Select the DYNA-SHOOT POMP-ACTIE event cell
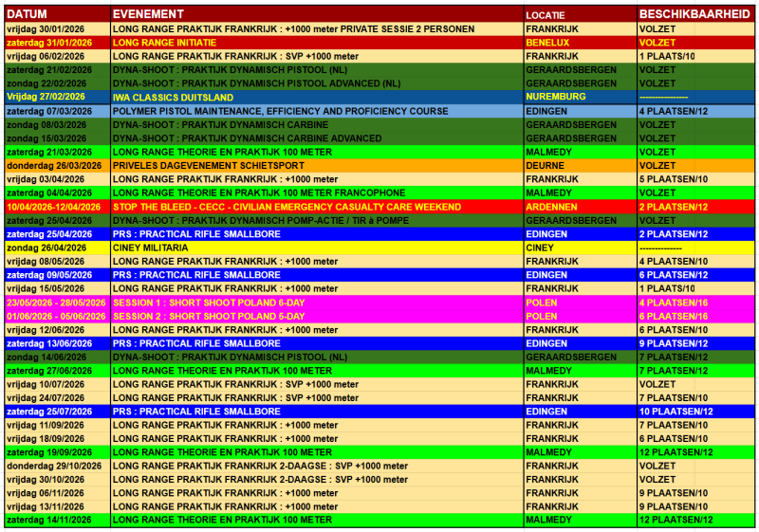 tap(317, 221)
